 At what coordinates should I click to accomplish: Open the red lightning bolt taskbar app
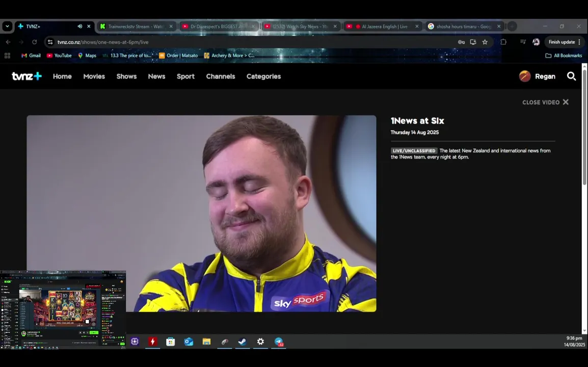153,342
